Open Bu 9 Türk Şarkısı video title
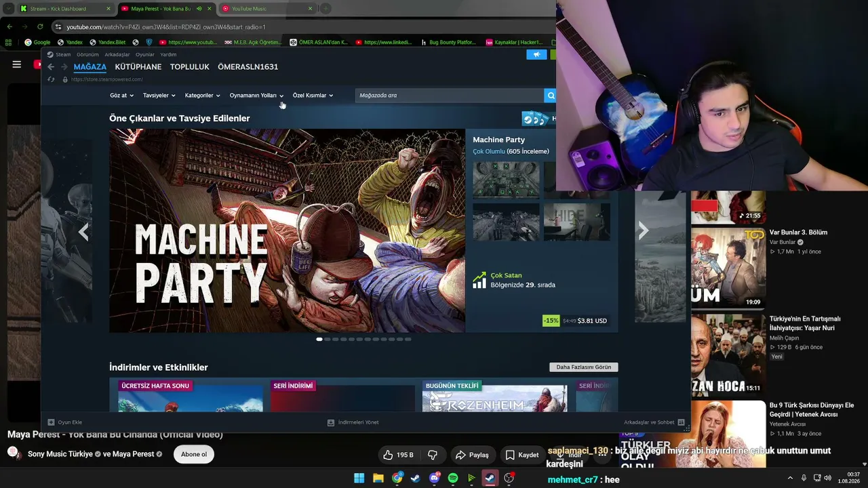 pyautogui.click(x=812, y=409)
